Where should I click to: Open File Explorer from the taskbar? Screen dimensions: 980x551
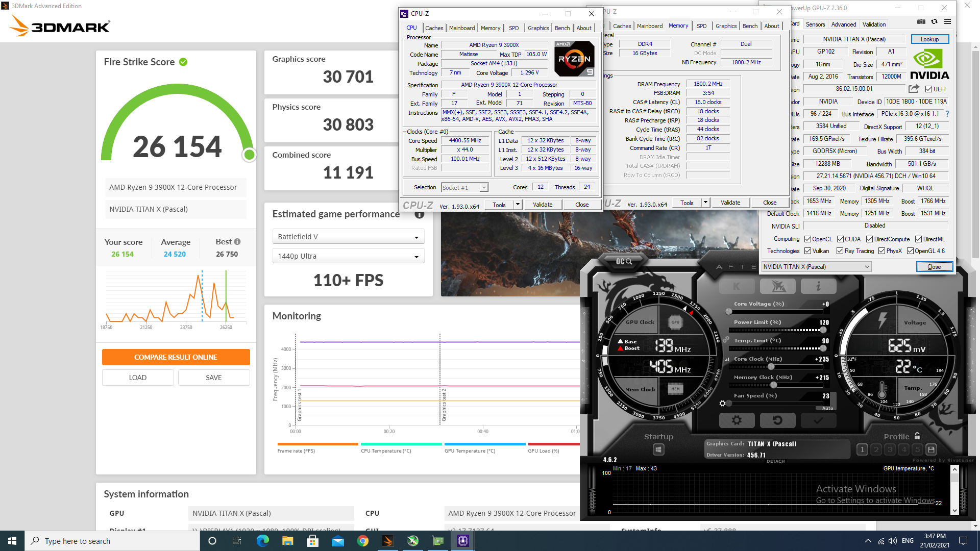tap(288, 541)
